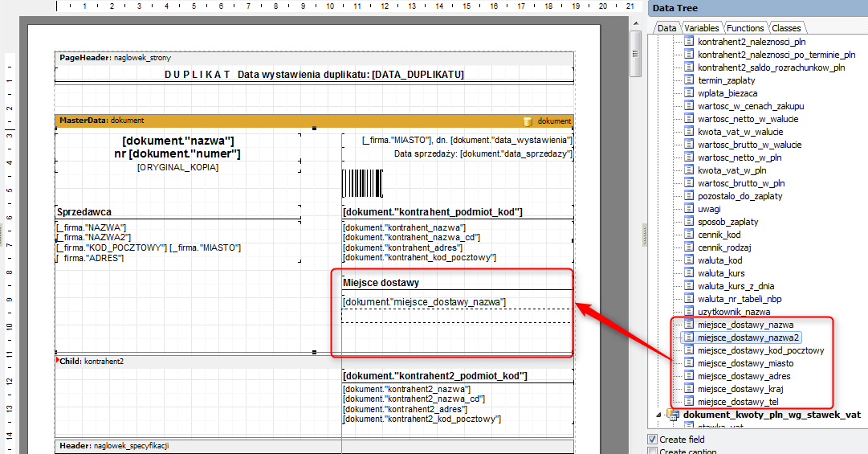The height and width of the screenshot is (454, 868).
Task: Click the database icon on the MasterData band
Action: pos(528,121)
